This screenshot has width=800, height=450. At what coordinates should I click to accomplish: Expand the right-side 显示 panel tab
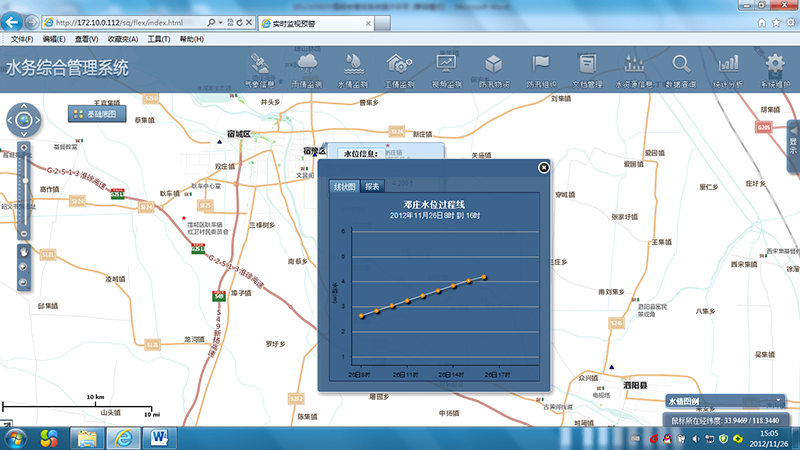tap(793, 142)
